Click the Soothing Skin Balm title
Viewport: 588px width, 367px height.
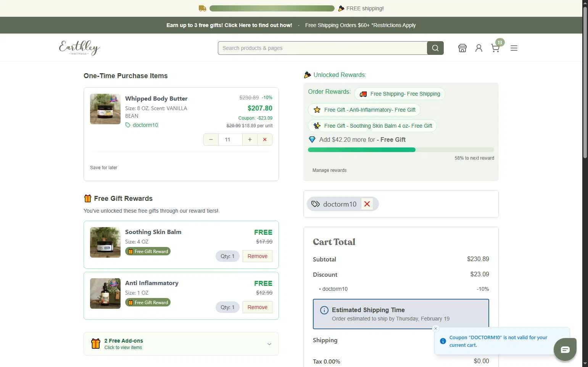point(153,232)
